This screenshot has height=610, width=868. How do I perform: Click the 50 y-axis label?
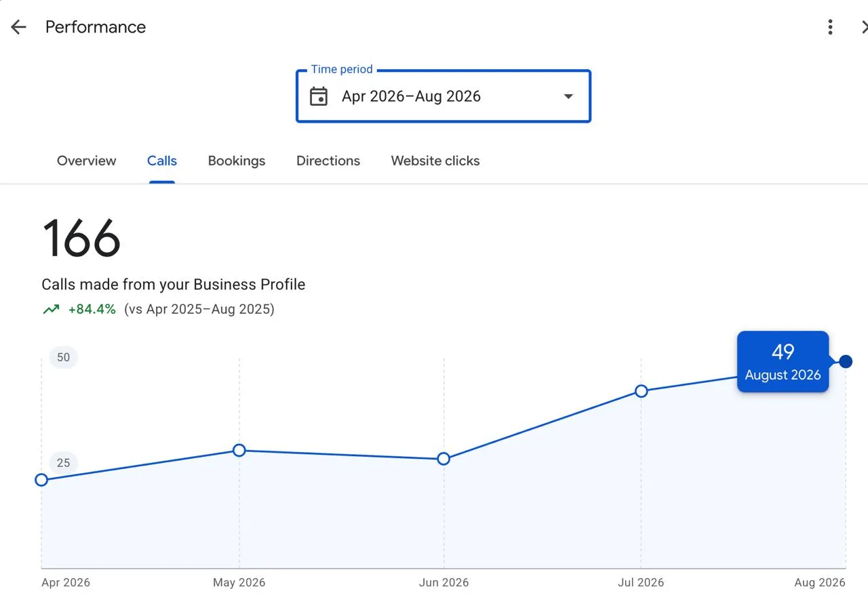pyautogui.click(x=63, y=357)
